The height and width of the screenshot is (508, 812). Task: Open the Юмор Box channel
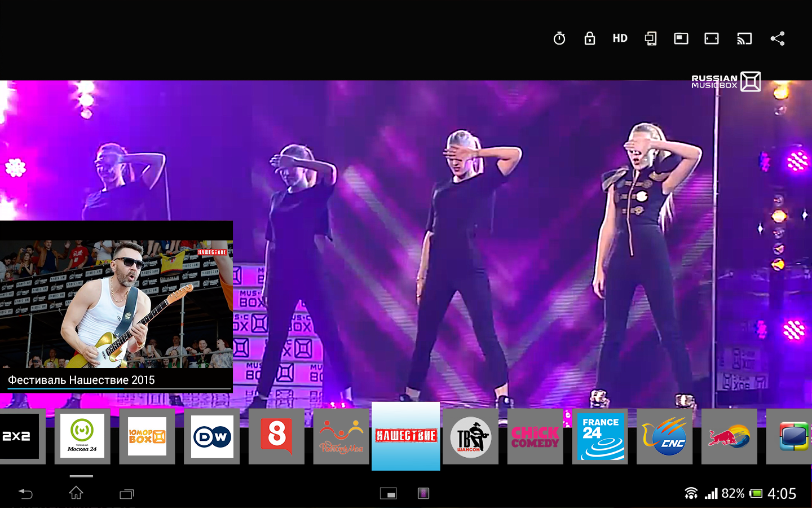coord(147,436)
